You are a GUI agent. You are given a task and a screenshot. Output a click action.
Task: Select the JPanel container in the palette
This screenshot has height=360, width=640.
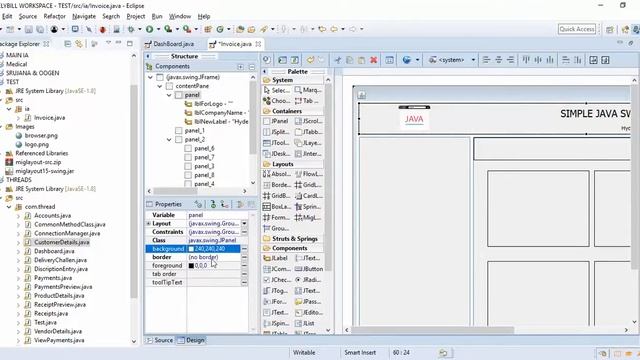point(276,121)
